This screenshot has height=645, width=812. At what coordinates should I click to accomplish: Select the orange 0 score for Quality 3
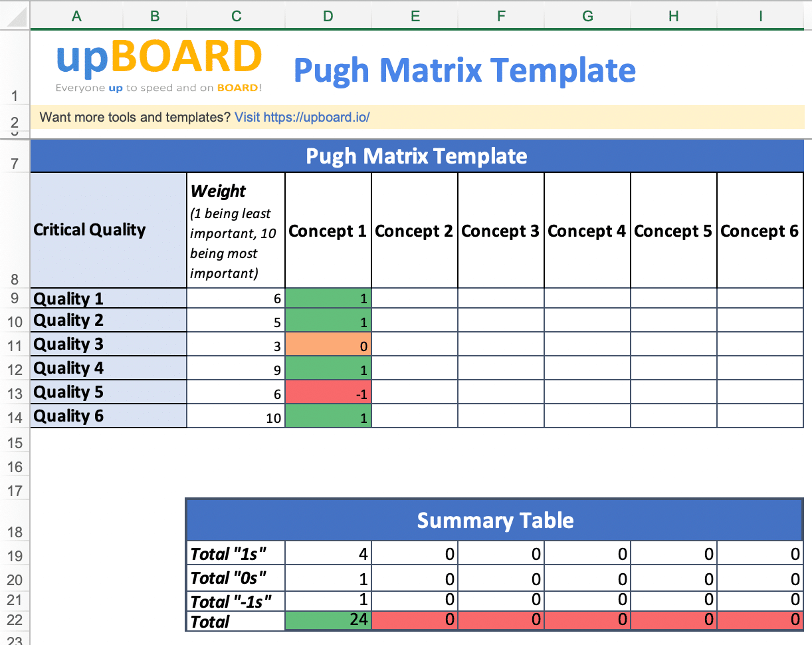point(328,344)
